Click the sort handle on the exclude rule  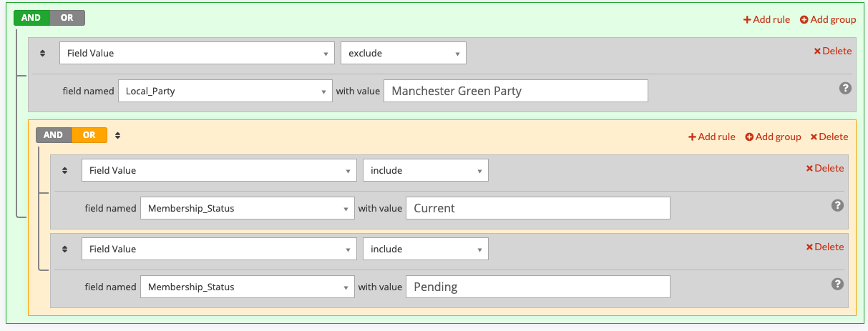click(42, 53)
